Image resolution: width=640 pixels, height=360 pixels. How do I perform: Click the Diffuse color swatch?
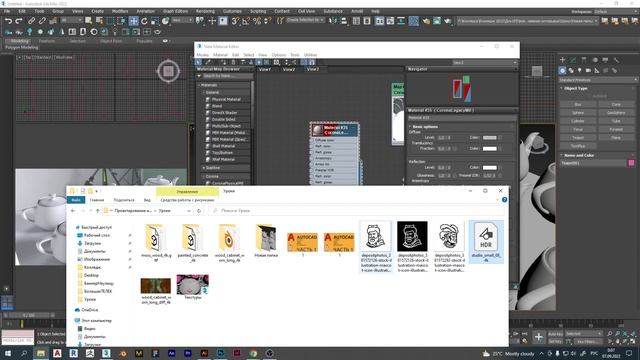[x=489, y=138]
